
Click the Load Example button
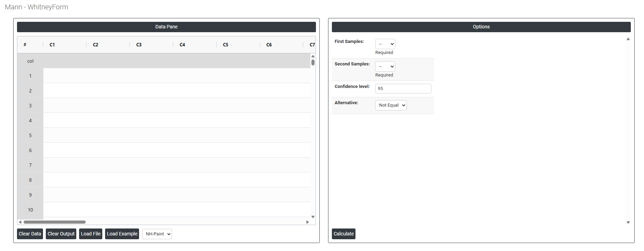point(122,234)
